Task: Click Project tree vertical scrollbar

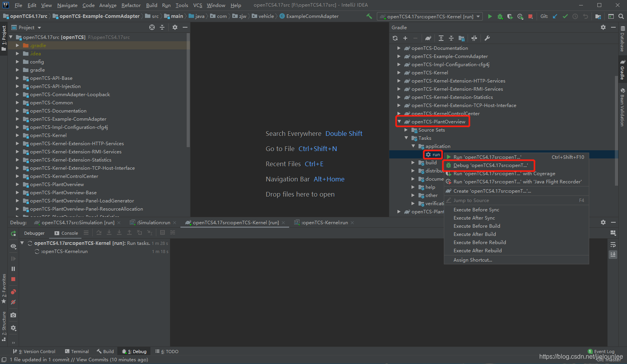Action: tap(188, 91)
